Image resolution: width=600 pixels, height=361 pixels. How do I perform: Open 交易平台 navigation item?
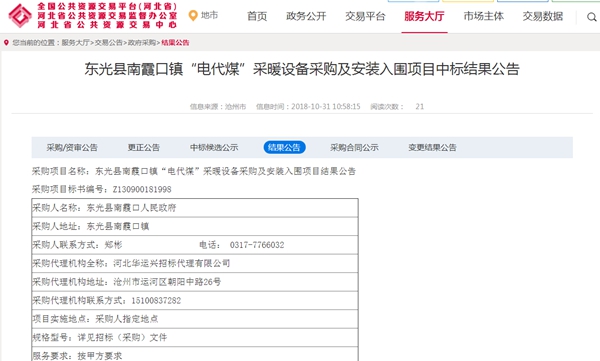(365, 16)
